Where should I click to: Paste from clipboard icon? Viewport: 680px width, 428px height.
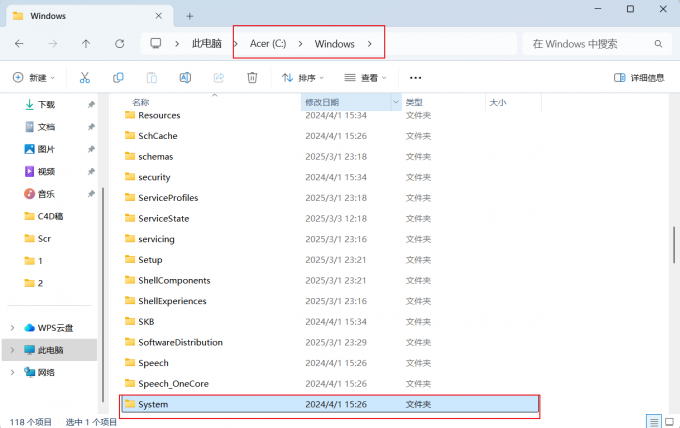pos(152,78)
